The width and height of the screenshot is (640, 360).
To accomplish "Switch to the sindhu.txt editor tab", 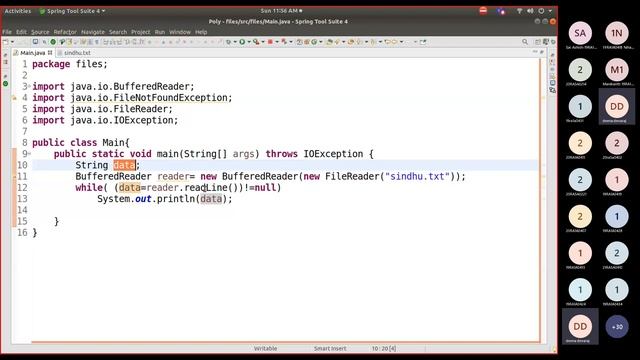I will [x=77, y=53].
